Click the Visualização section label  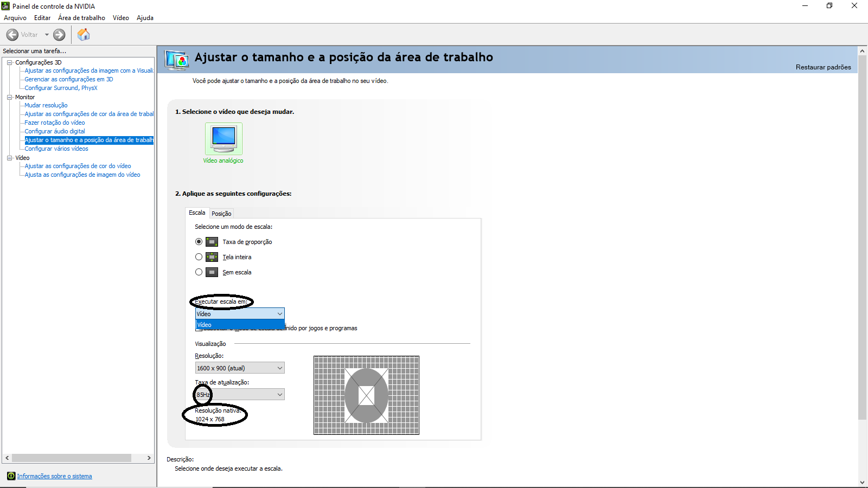210,344
